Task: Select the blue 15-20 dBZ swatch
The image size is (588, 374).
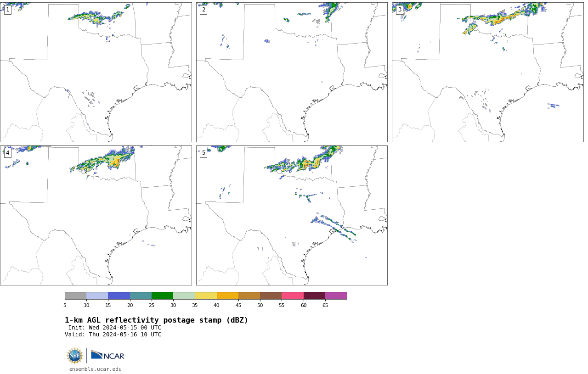Action: [119, 296]
